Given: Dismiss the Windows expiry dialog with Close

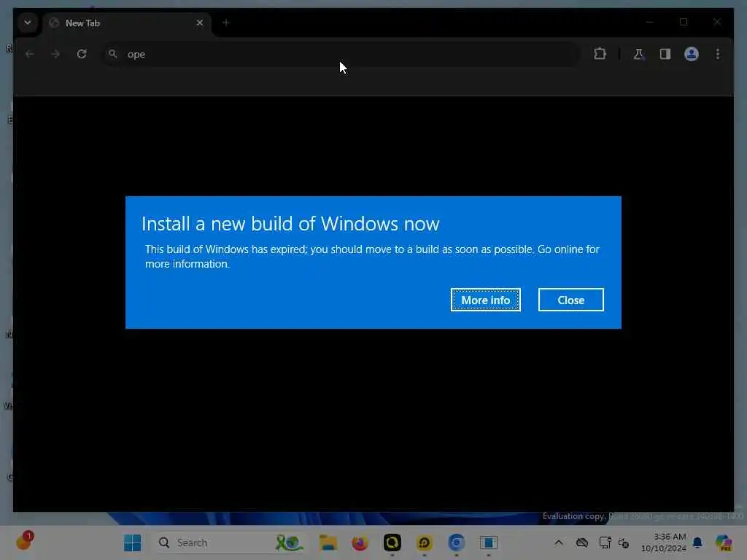Looking at the screenshot, I should pos(570,300).
